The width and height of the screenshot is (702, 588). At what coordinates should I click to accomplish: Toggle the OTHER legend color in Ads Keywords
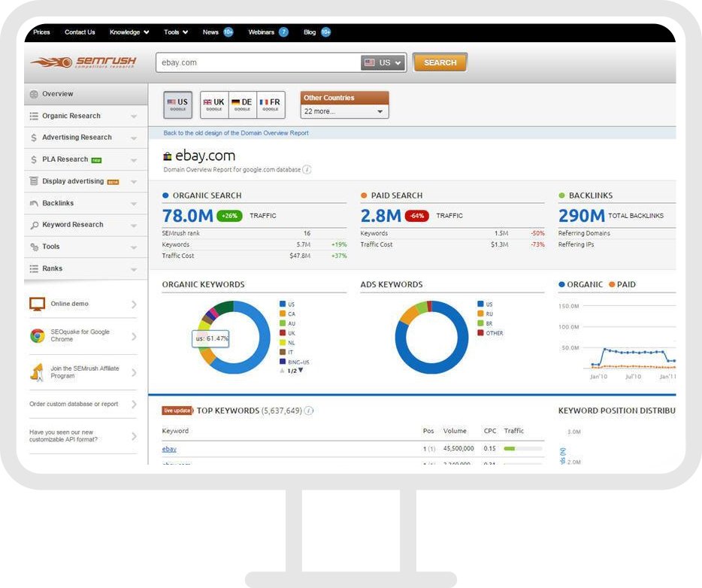coord(480,333)
